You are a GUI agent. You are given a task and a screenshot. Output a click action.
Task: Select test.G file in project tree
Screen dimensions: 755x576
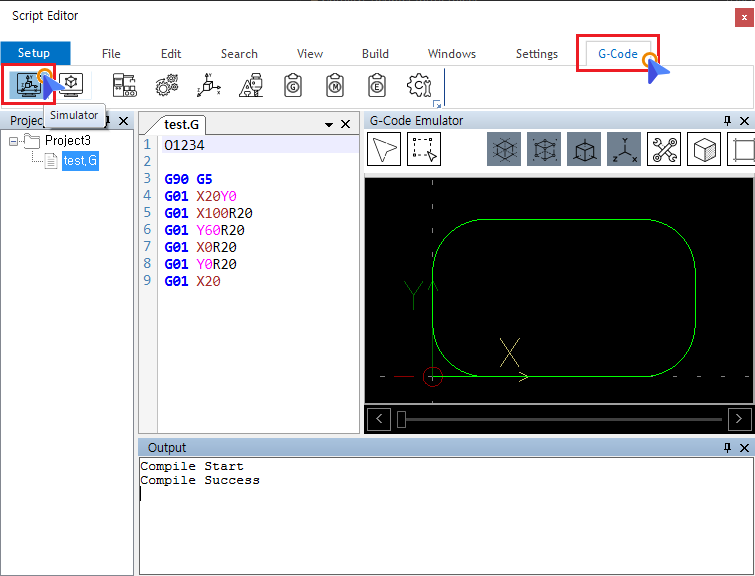point(79,161)
